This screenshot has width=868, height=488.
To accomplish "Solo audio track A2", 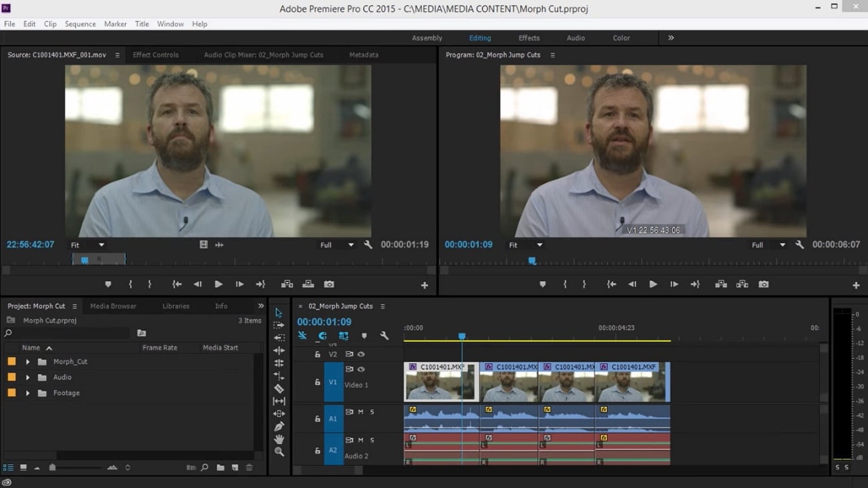I will pyautogui.click(x=372, y=440).
